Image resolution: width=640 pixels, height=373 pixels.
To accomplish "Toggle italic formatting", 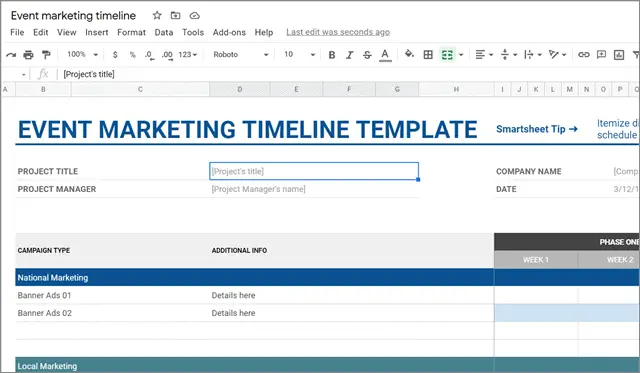I will [349, 55].
